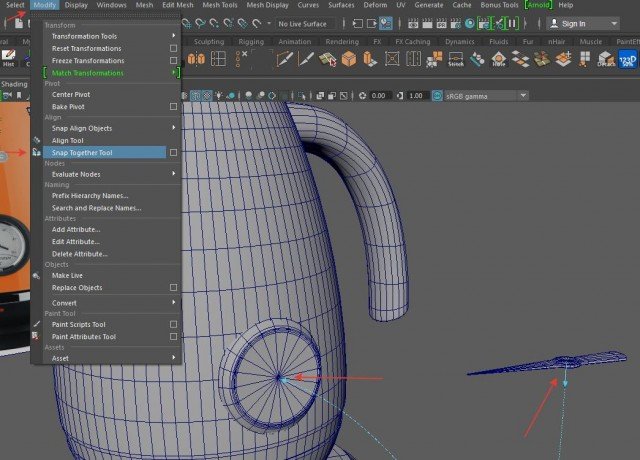
Task: Click the Make Live magnet icon
Action: coord(37,275)
